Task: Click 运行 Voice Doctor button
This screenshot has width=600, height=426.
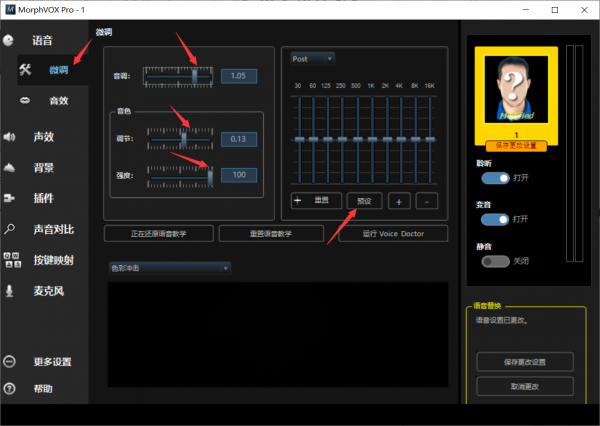Action: (x=393, y=233)
